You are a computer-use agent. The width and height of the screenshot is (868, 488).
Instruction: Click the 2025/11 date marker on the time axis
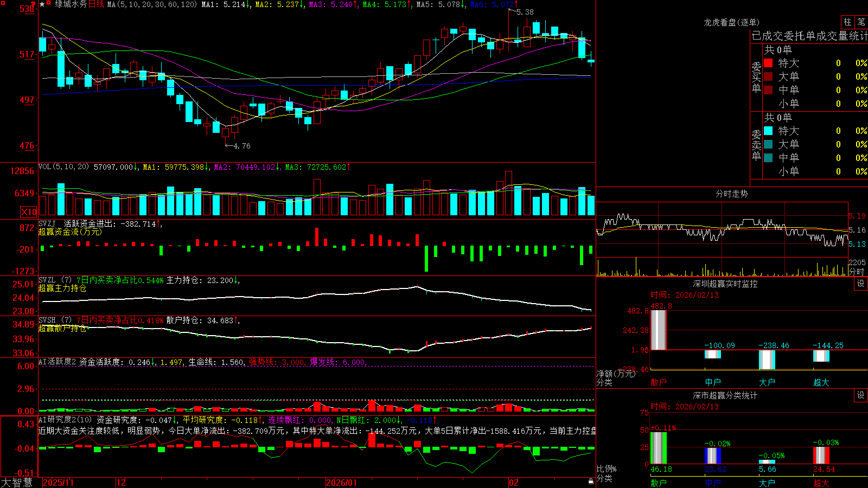58,483
